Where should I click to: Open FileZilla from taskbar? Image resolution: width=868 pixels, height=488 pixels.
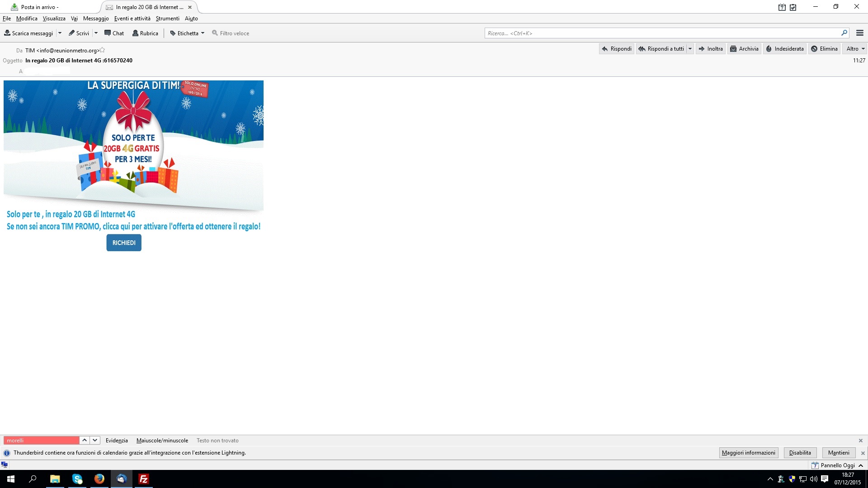point(143,479)
